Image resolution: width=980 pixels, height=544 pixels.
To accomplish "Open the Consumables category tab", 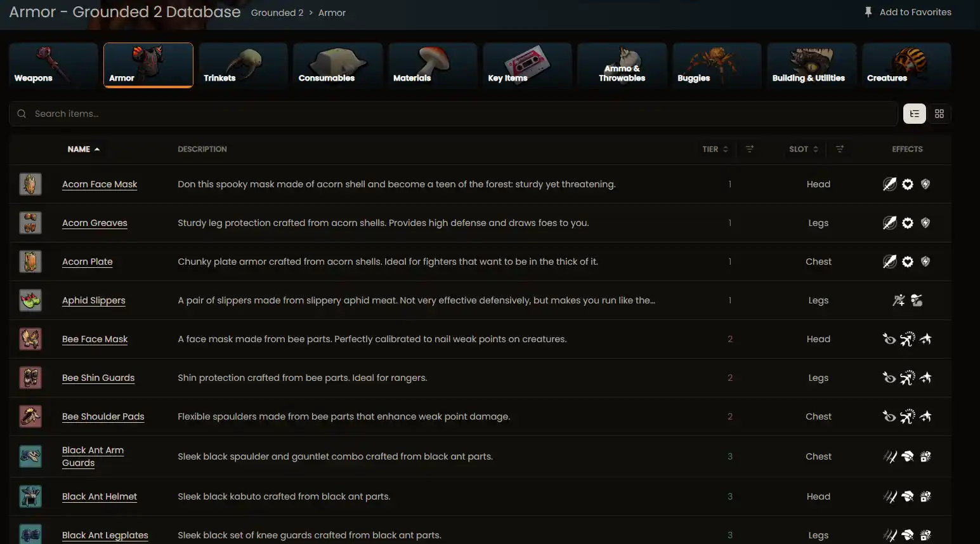I will (338, 65).
